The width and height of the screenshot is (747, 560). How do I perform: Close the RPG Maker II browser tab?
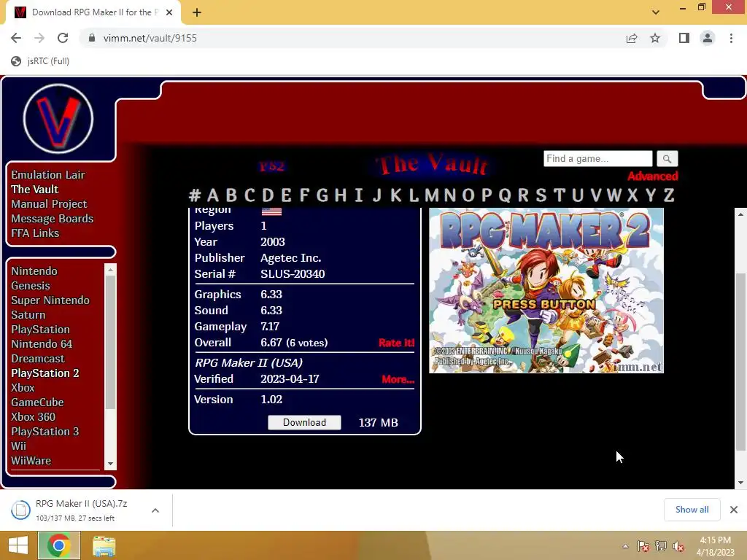click(x=169, y=12)
